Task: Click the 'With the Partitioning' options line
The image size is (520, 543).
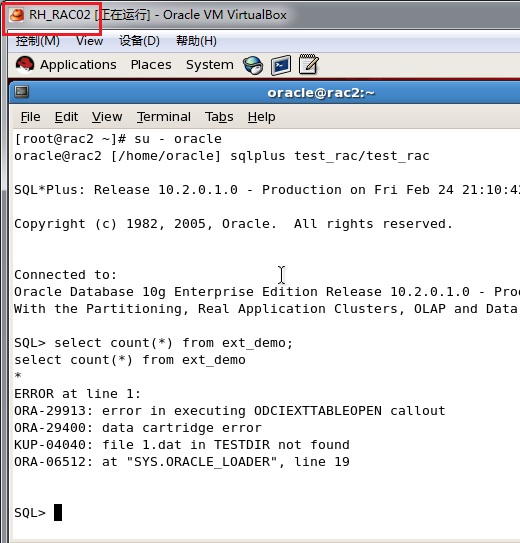Action: tap(267, 309)
